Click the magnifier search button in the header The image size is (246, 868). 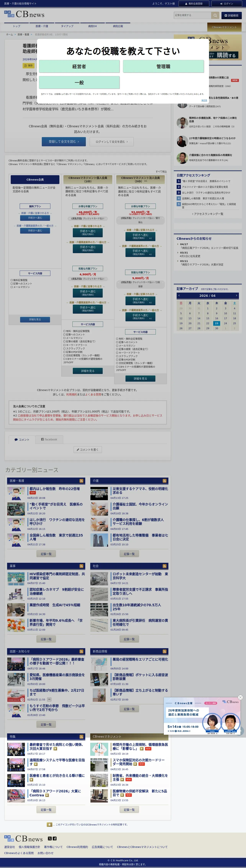(215, 15)
